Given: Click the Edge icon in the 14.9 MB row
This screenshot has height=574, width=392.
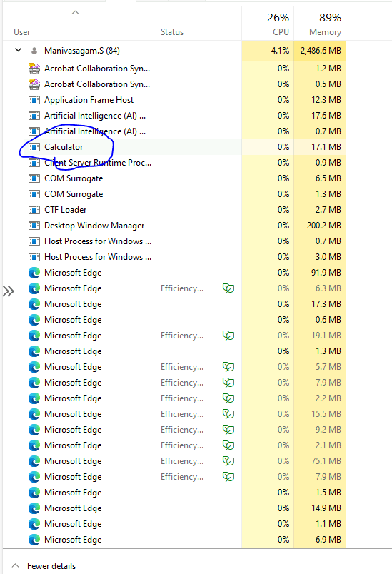Looking at the screenshot, I should (x=34, y=508).
